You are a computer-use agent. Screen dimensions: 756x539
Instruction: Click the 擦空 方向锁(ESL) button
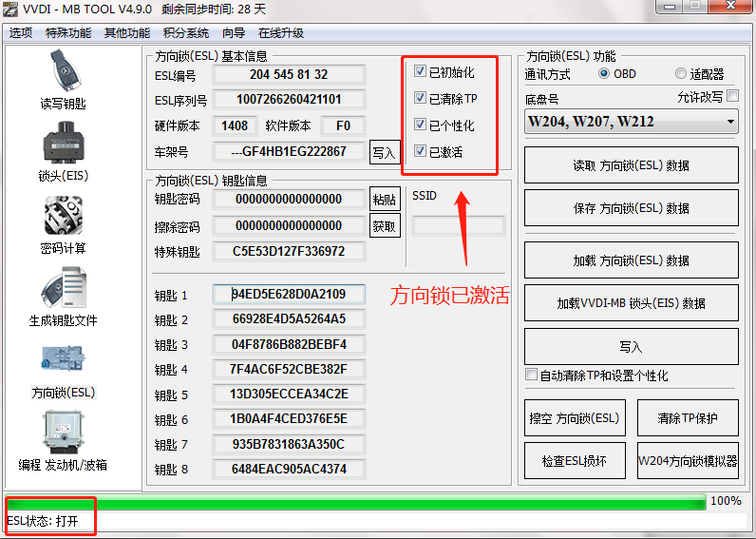[575, 418]
